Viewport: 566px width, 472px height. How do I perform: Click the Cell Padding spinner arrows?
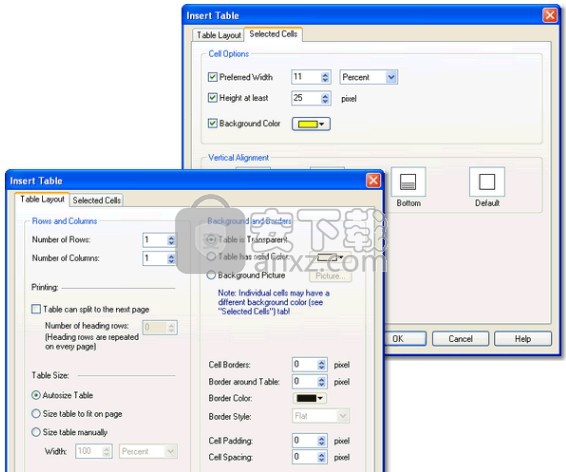pyautogui.click(x=321, y=441)
